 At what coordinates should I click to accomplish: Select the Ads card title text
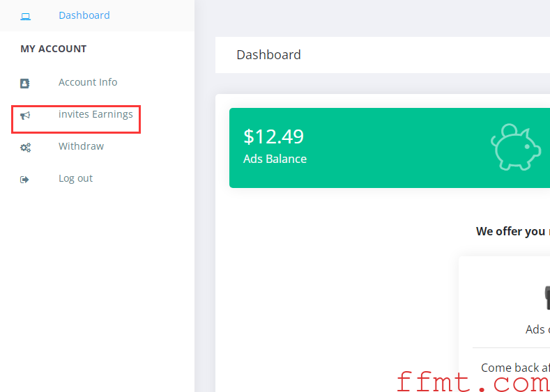tap(537, 329)
